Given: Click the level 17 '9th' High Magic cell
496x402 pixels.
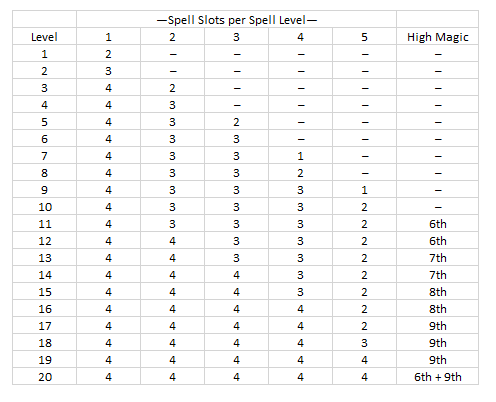Looking at the screenshot, I should pyautogui.click(x=438, y=326).
